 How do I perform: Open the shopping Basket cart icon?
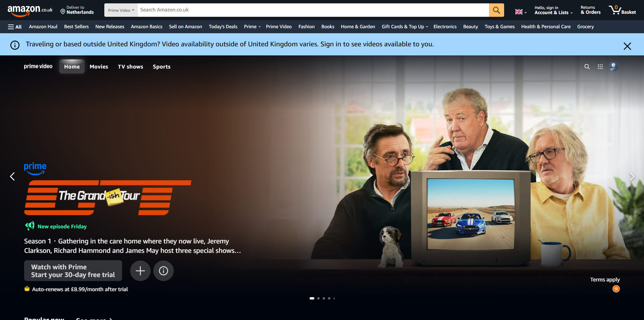pyautogui.click(x=622, y=10)
